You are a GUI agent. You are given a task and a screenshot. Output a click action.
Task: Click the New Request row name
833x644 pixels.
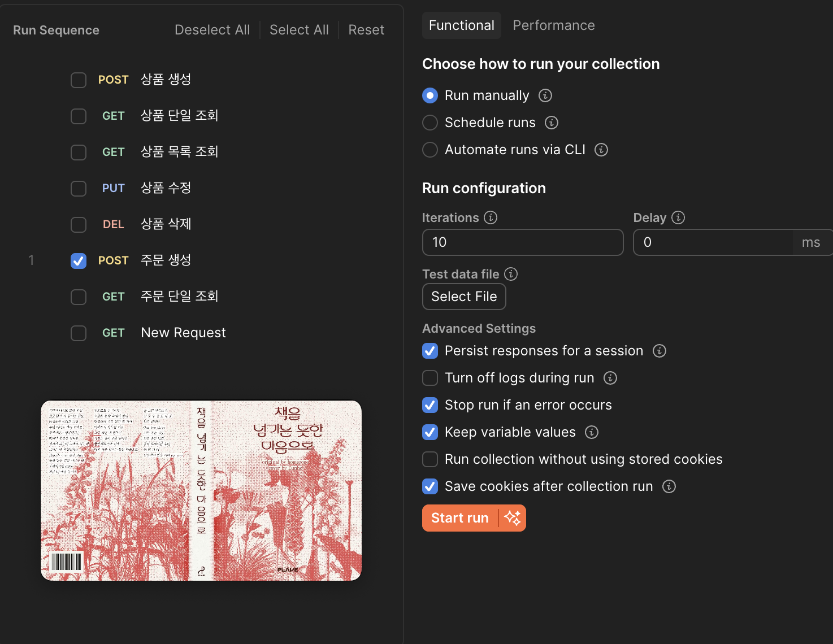183,333
